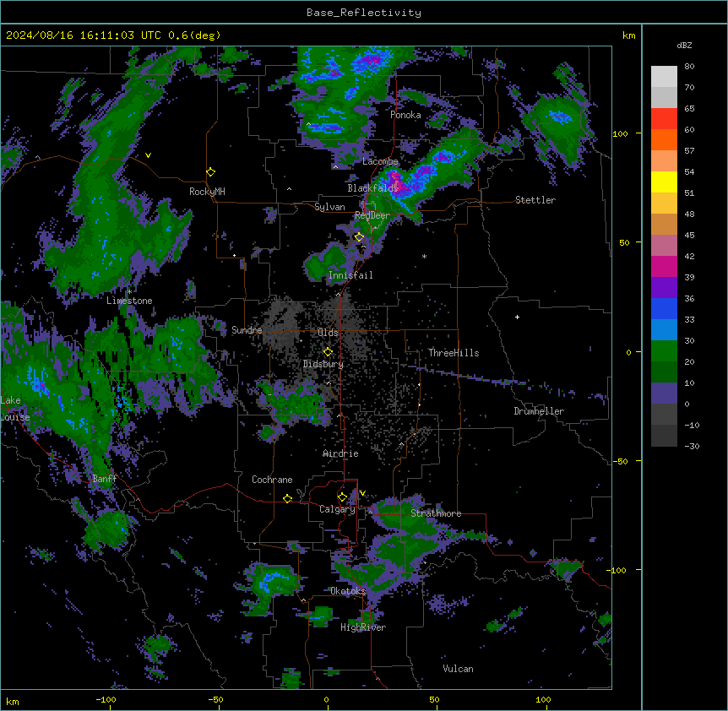This screenshot has width=728, height=711.
Task: Click the yellow 54 dBZ legend swatch
Action: 664,182
